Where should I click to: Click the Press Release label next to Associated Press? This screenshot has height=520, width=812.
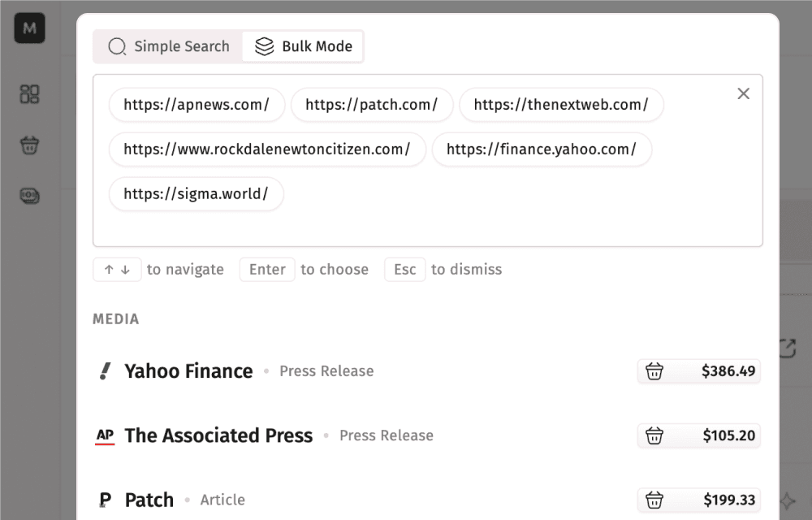(x=387, y=435)
